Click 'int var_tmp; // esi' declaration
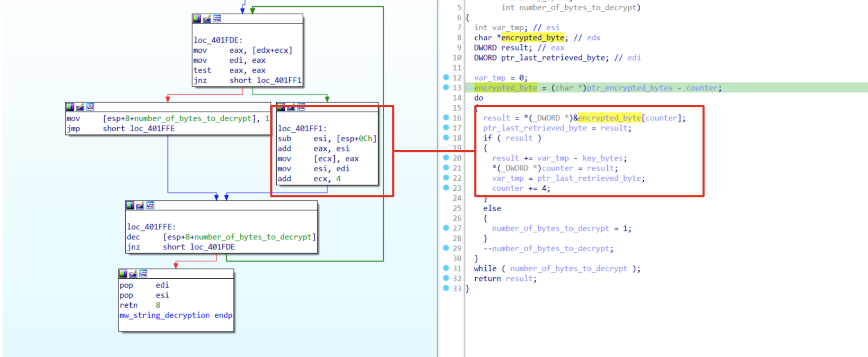The image size is (868, 357). click(x=517, y=28)
